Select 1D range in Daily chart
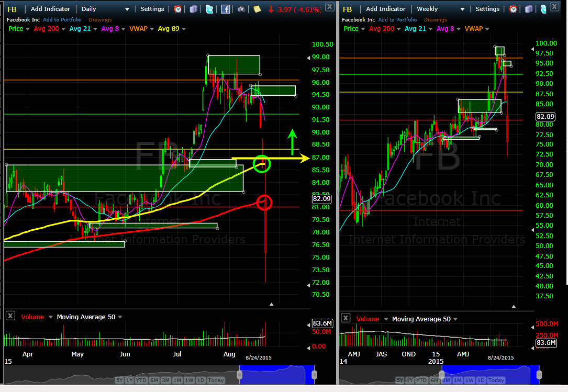Viewport: 568px width, 392px height. point(201,380)
